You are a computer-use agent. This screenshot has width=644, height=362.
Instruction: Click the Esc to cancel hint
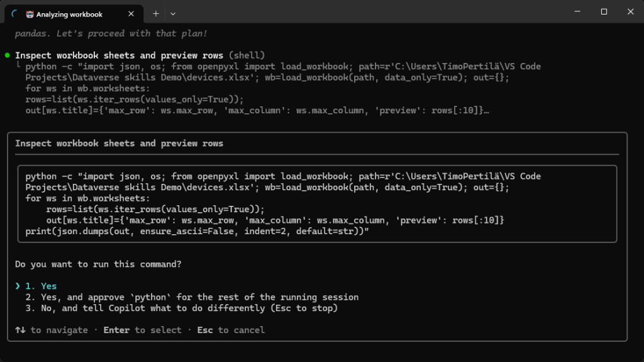(x=231, y=330)
